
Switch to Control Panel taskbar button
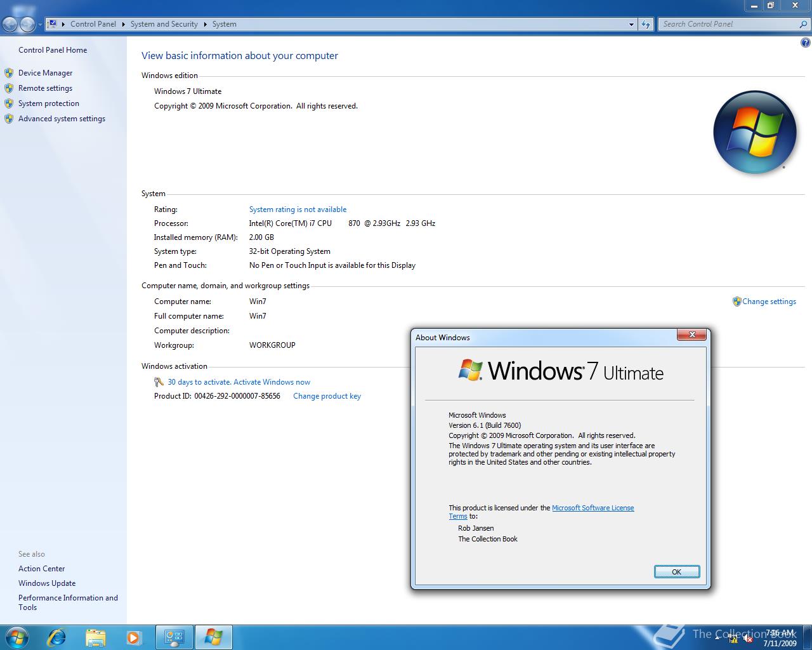pos(174,637)
